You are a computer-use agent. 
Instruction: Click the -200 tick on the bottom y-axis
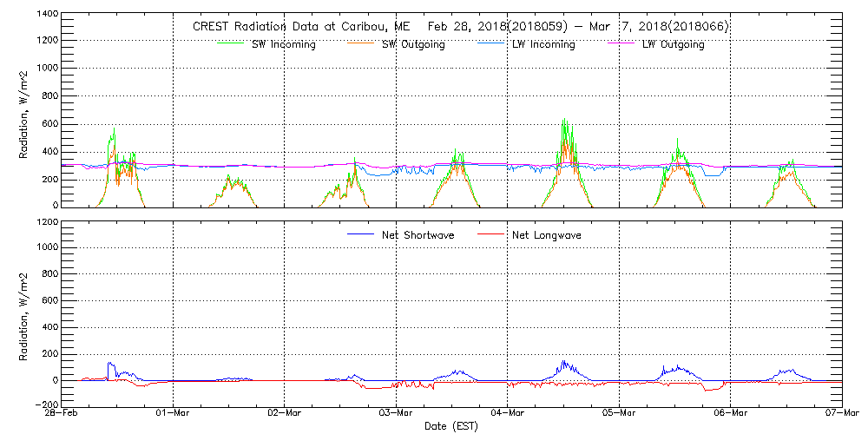(44, 404)
